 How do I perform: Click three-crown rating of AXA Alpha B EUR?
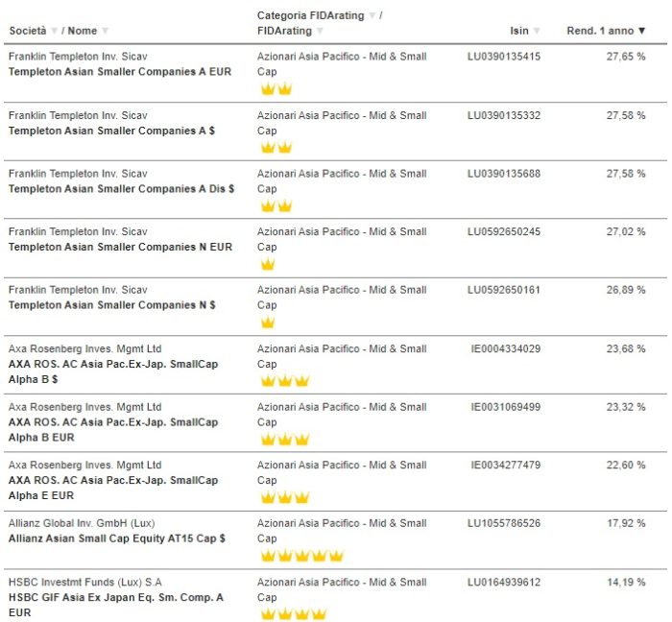point(285,439)
